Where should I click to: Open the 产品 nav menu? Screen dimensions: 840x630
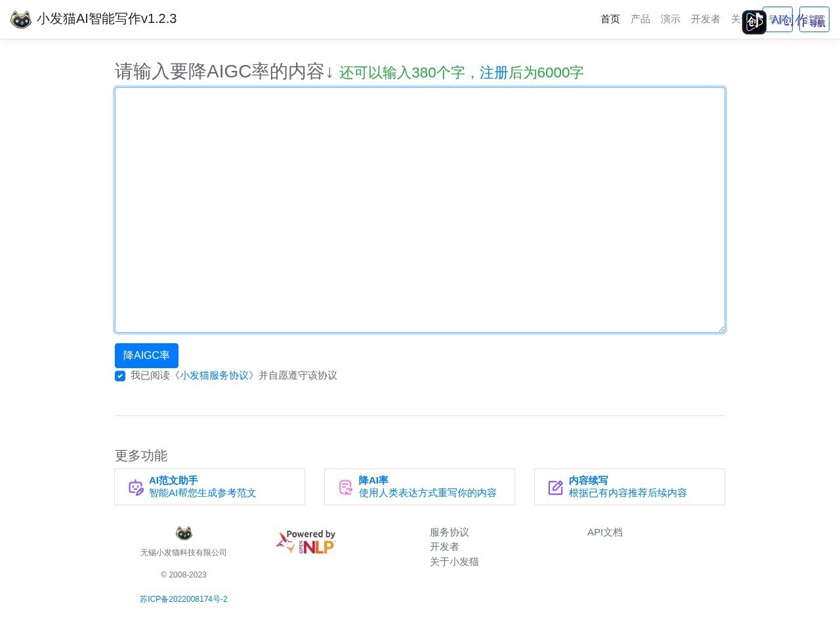[x=640, y=19]
